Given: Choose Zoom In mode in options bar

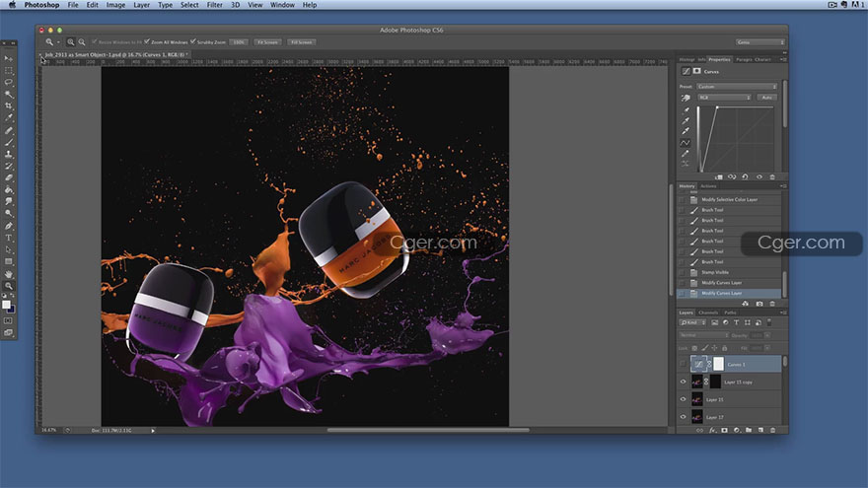Looking at the screenshot, I should tap(71, 42).
